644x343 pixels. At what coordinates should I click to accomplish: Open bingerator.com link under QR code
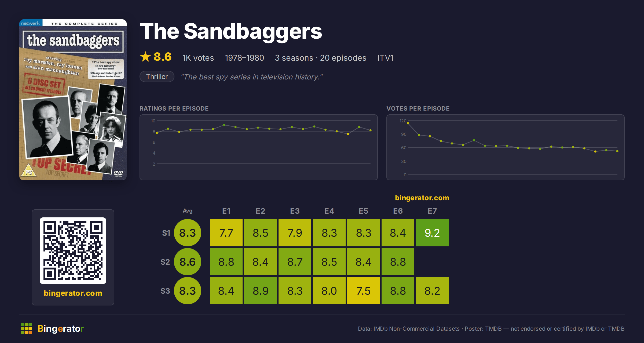pos(73,293)
